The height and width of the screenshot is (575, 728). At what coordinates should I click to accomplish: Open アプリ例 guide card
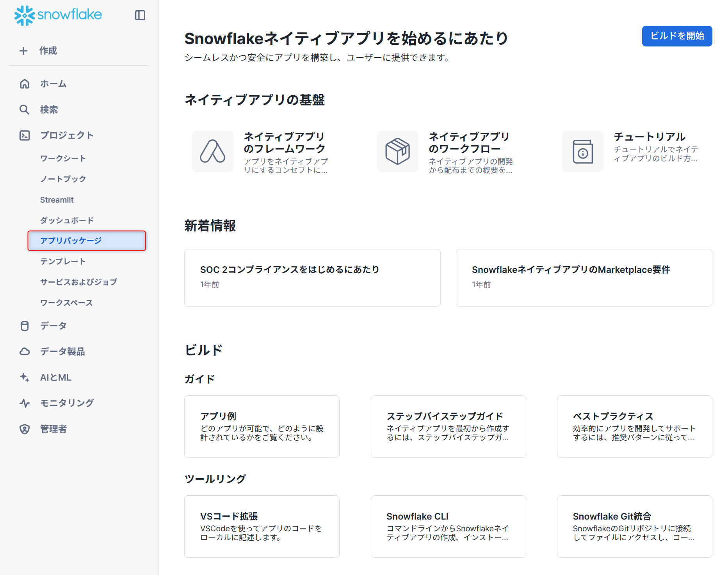[262, 427]
